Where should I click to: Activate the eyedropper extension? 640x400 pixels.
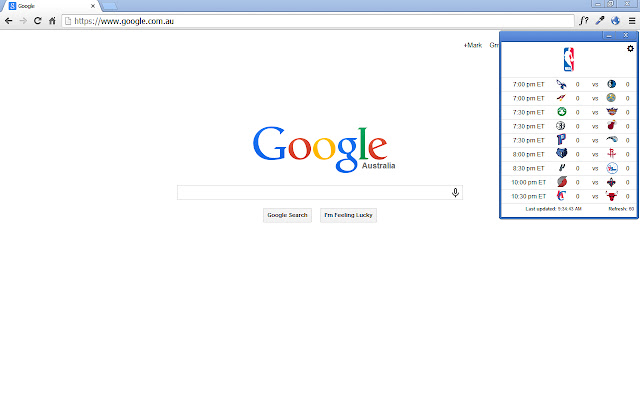pos(600,21)
